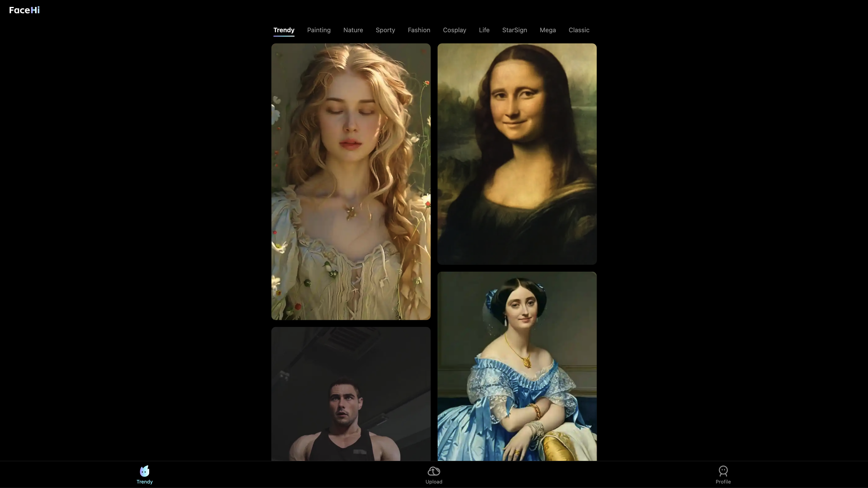The image size is (868, 488).
Task: Click the Trendy flame icon in bottom bar
Action: [145, 471]
